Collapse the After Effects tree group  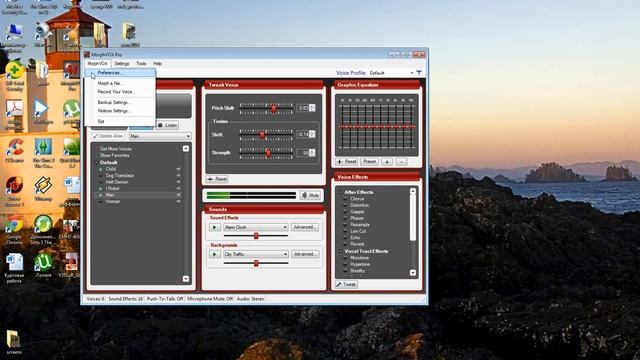(341, 192)
